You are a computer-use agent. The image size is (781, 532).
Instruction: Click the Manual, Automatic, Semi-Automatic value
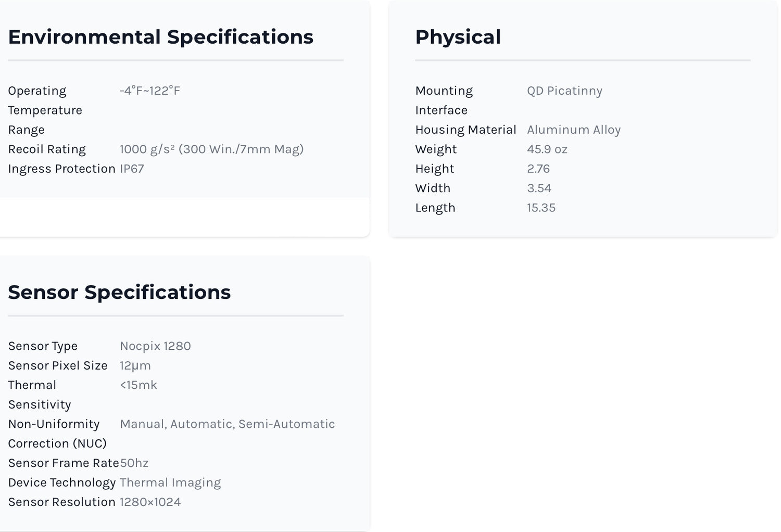coord(227,424)
